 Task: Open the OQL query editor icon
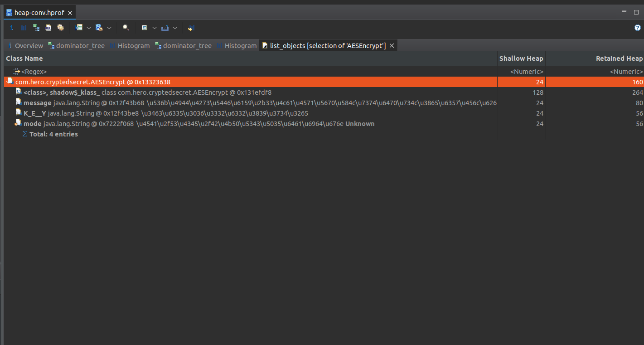[x=48, y=28]
